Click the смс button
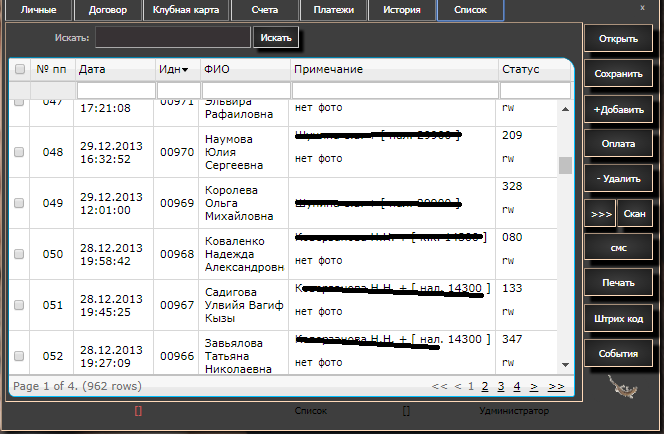Image resolution: width=664 pixels, height=434 pixels. (618, 248)
